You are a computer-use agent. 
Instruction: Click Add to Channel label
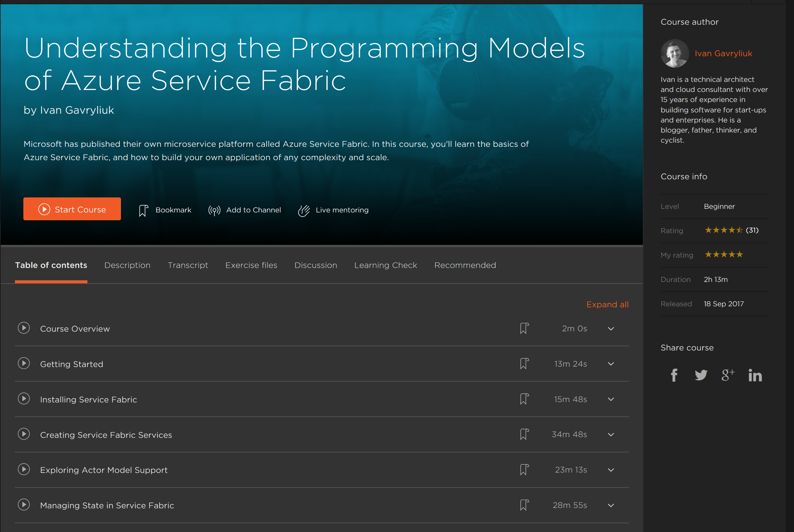pos(254,210)
